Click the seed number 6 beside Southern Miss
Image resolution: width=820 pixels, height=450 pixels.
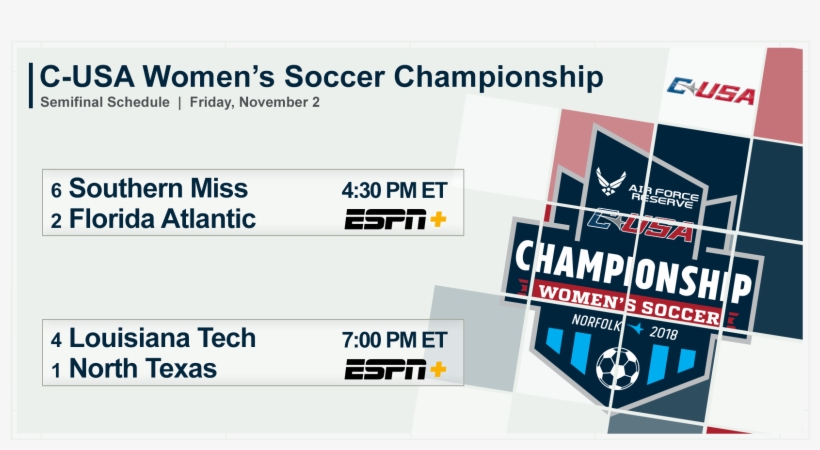56,190
